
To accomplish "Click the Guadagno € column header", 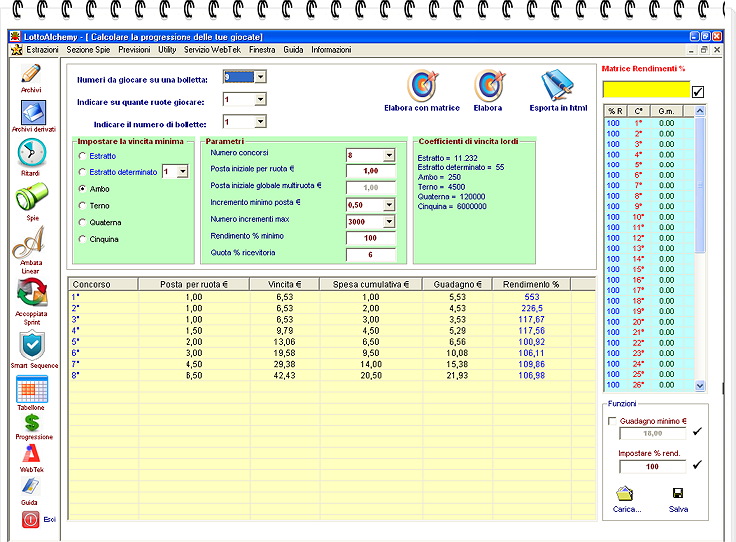I will [457, 284].
